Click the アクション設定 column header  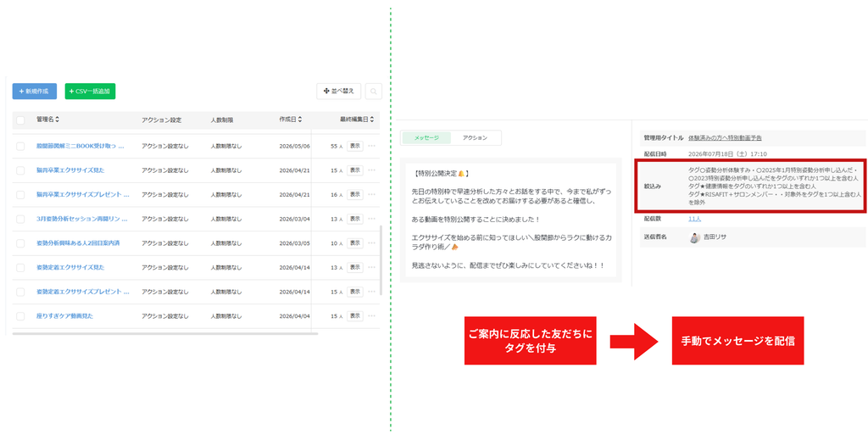point(161,120)
